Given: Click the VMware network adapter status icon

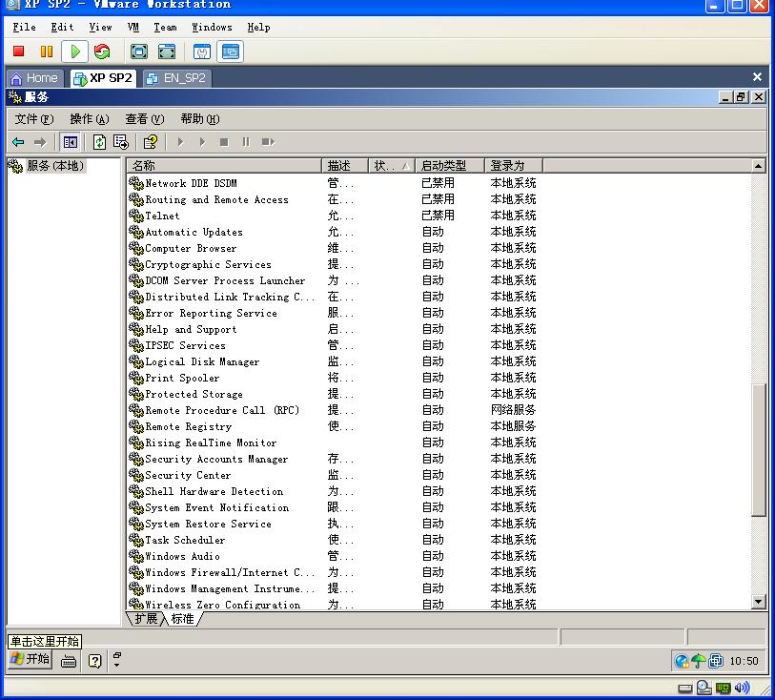Looking at the screenshot, I should (x=724, y=689).
